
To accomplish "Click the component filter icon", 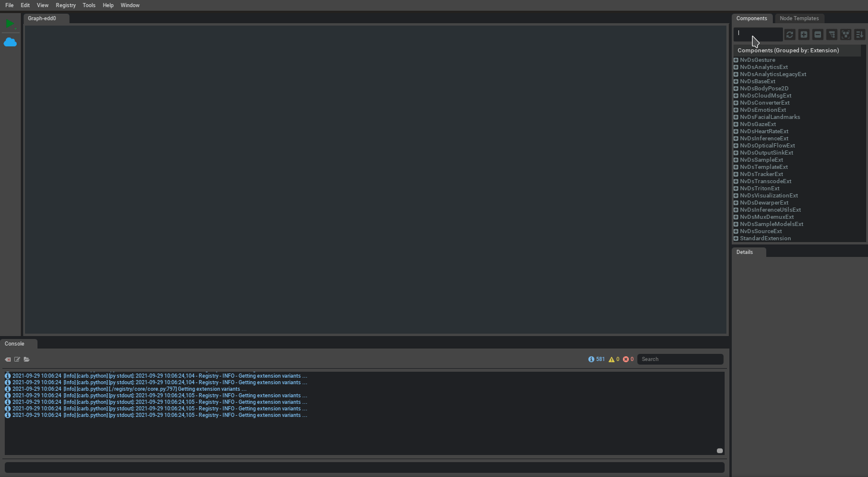I will pyautogui.click(x=832, y=35).
